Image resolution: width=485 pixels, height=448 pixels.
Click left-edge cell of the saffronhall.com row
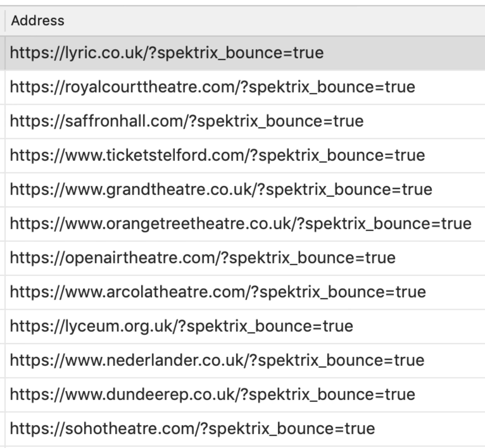(2, 122)
